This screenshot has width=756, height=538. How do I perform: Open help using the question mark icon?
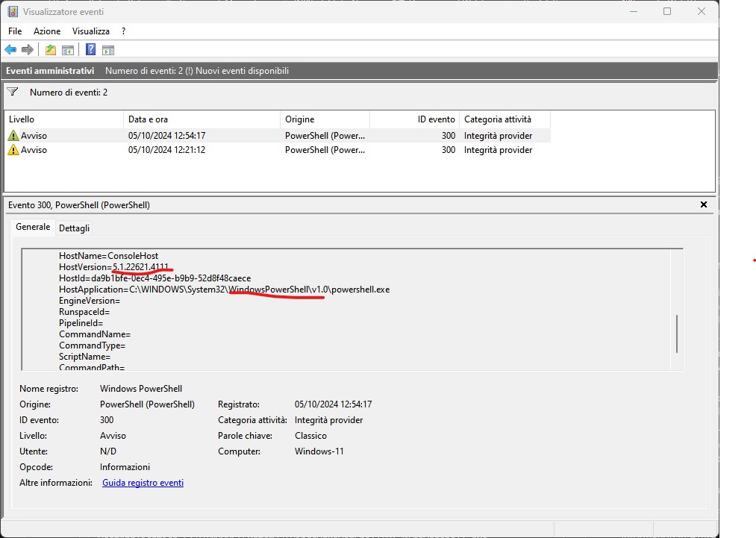pyautogui.click(x=90, y=49)
